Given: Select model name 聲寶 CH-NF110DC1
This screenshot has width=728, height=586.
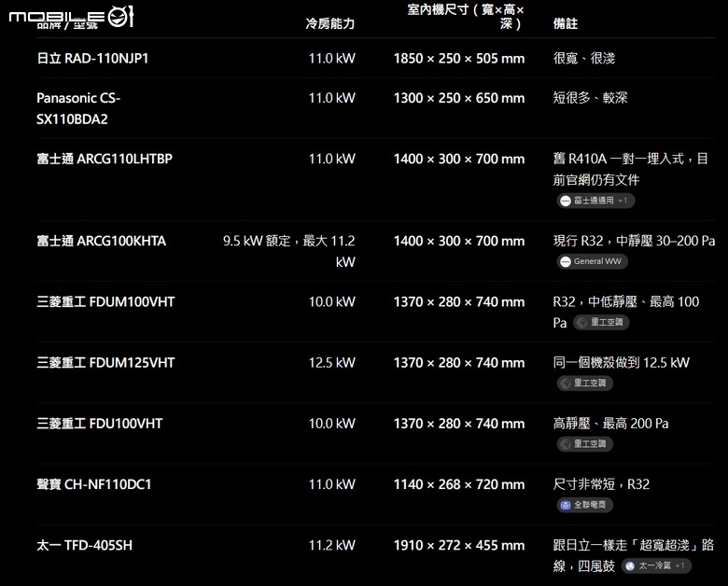Looking at the screenshot, I should 93,484.
